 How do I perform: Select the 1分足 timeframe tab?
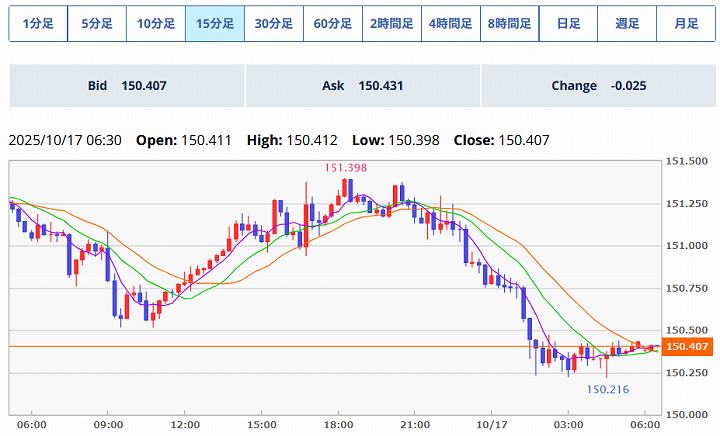[x=38, y=23]
